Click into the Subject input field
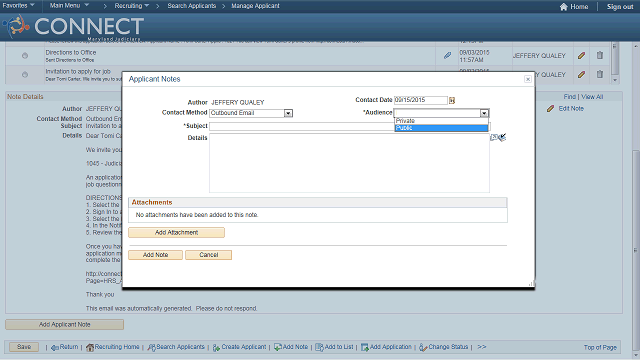The height and width of the screenshot is (360, 640). 302,126
